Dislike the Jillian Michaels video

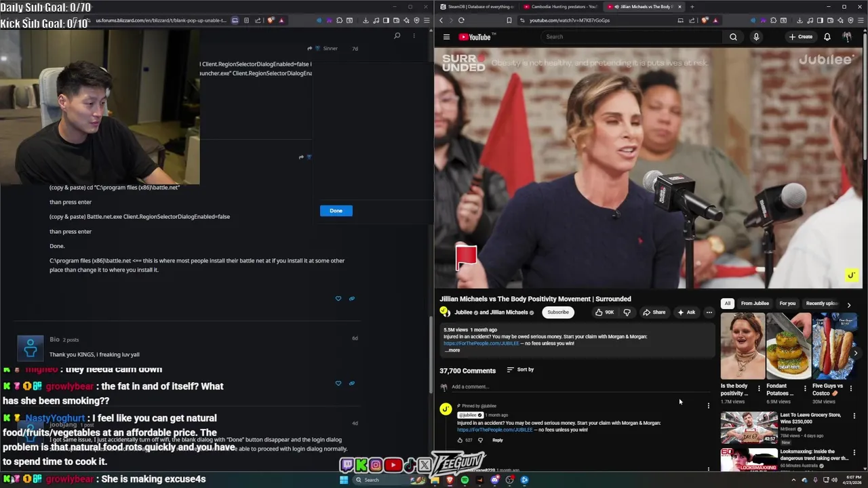coord(627,312)
